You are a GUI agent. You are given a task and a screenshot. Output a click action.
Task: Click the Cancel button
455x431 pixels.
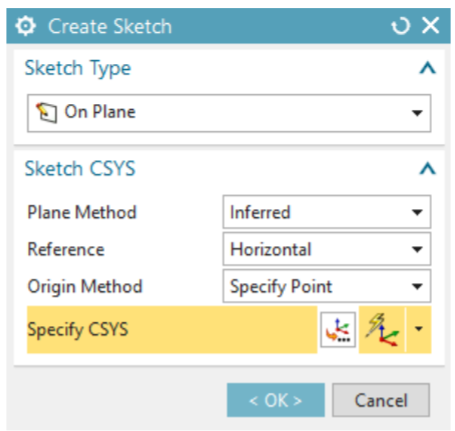click(381, 400)
